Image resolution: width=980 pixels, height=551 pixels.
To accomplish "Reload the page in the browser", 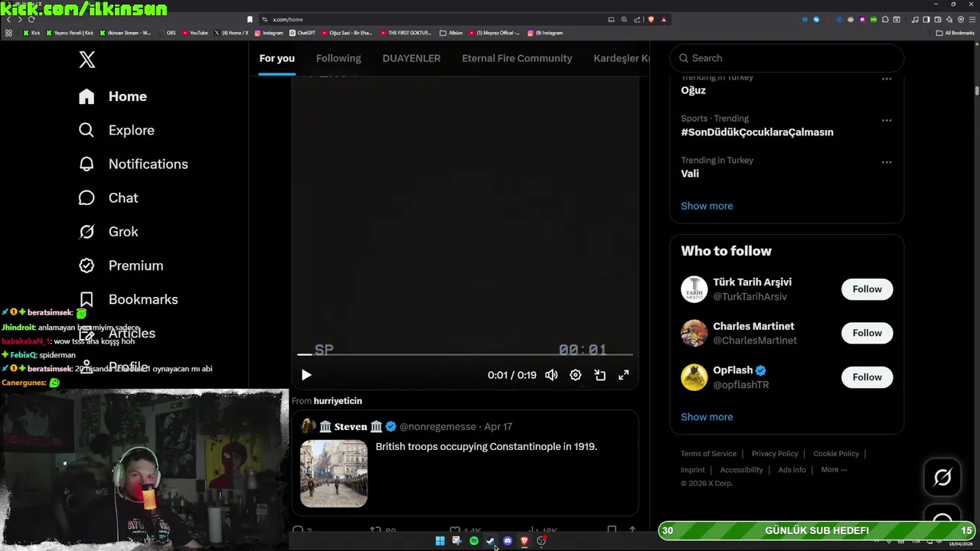I will [x=31, y=19].
